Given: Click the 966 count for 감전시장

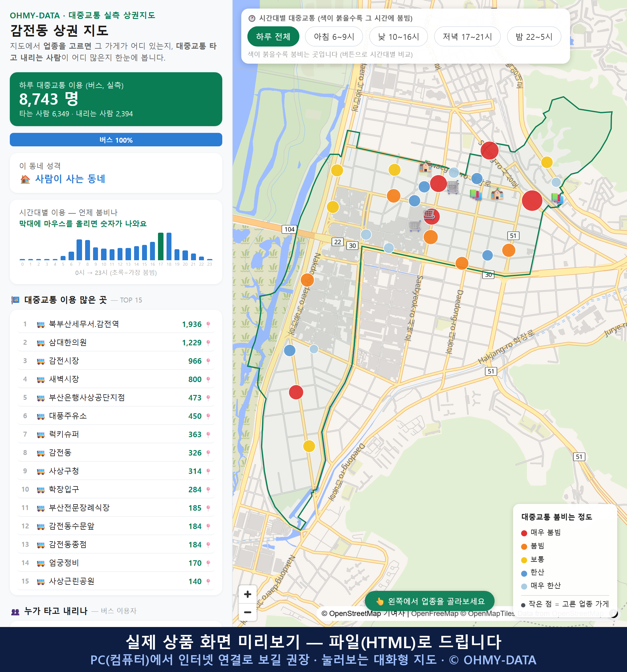Looking at the screenshot, I should pyautogui.click(x=195, y=361).
